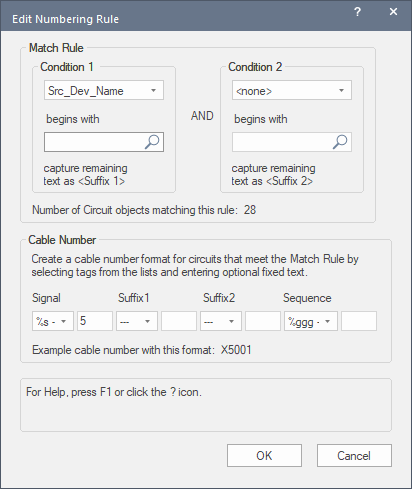
Task: Click the example cable number X5001 text
Action: (236, 350)
